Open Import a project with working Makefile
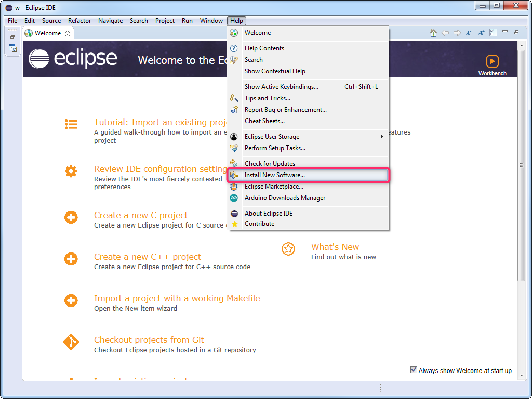 [x=177, y=298]
